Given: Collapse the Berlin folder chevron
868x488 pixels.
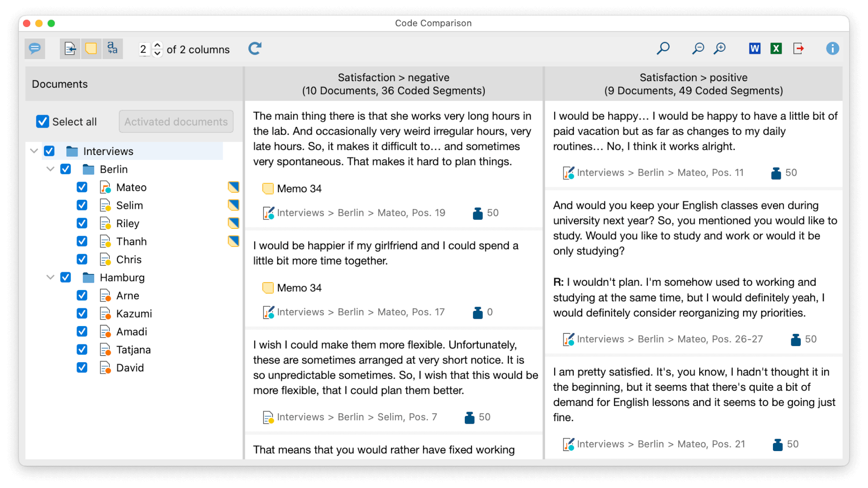Looking at the screenshot, I should 50,169.
